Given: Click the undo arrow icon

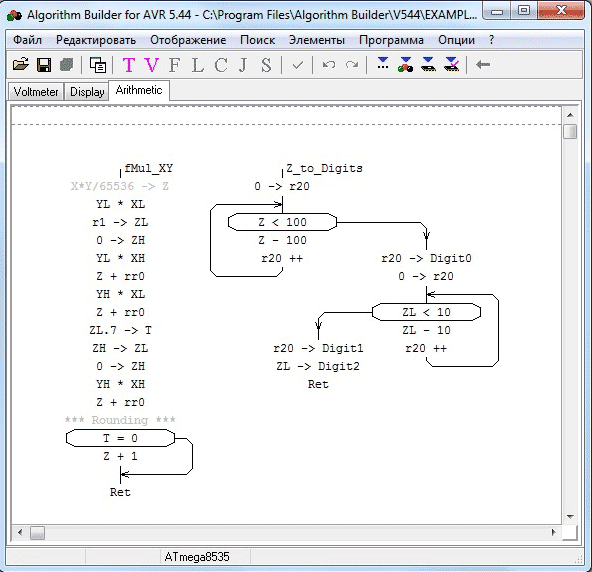Looking at the screenshot, I should (x=329, y=65).
